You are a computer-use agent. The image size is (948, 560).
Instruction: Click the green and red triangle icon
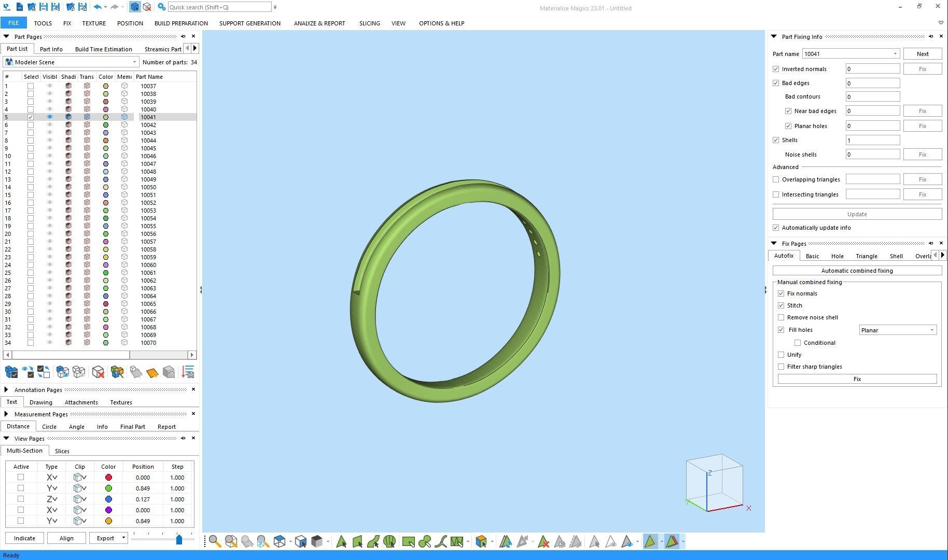(x=672, y=542)
